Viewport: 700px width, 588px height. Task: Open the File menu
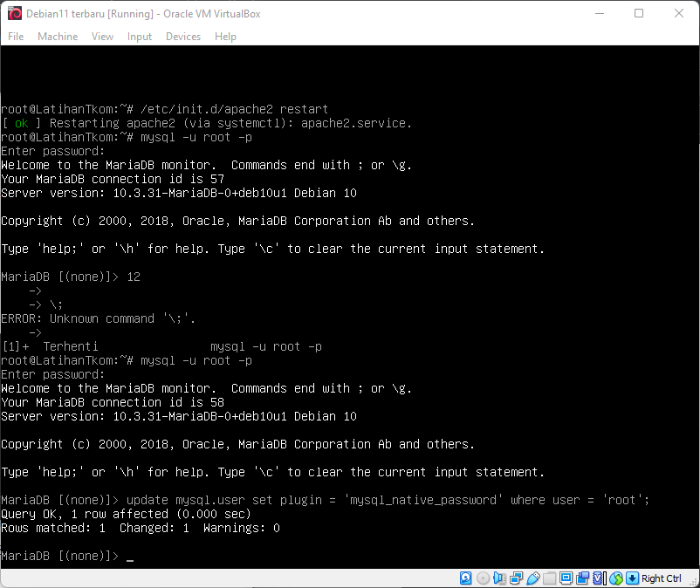tap(16, 37)
